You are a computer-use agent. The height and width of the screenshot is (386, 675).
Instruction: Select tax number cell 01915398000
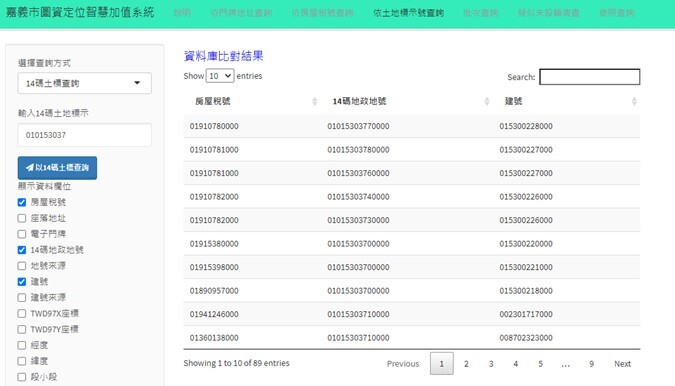[x=214, y=267]
